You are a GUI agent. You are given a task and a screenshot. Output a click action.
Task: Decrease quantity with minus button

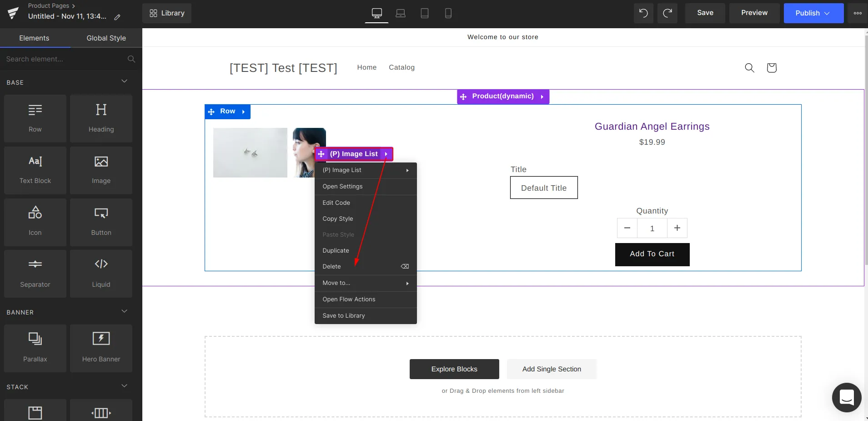627,228
